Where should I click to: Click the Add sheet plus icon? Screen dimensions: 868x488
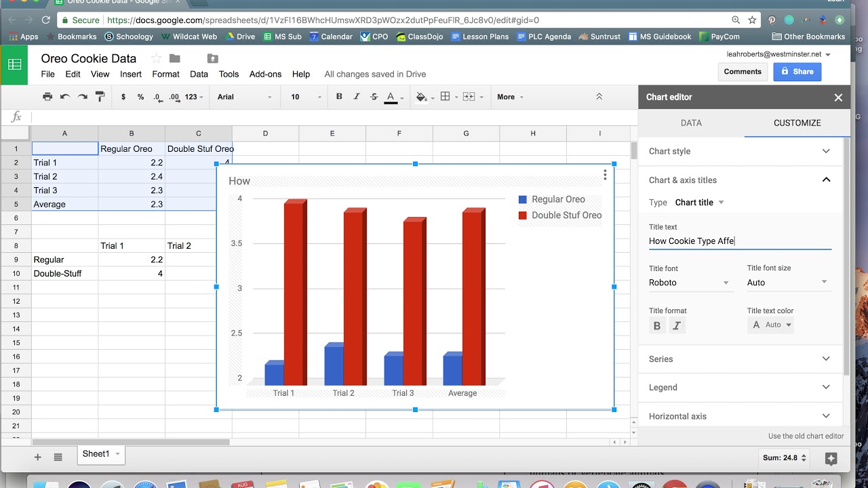tap(38, 457)
